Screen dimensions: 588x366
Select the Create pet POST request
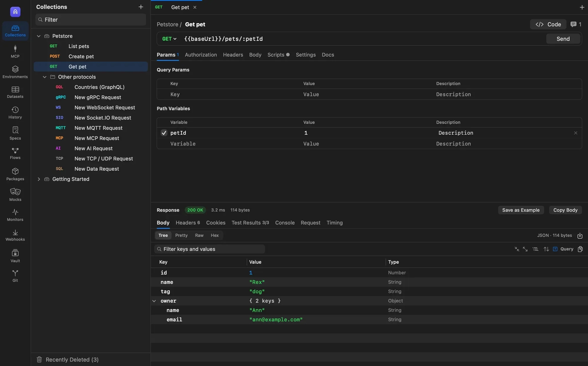coord(91,56)
